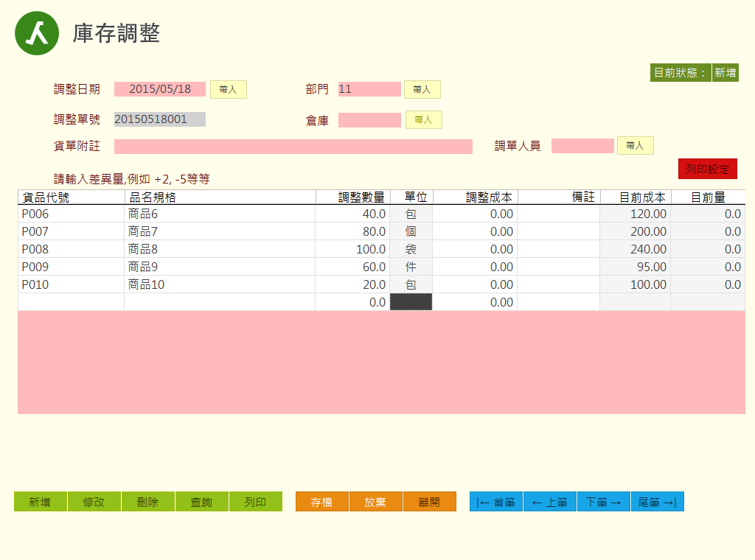This screenshot has width=755, height=560.
Task: Click the 帶入 button beside 調單人員
Action: click(635, 146)
